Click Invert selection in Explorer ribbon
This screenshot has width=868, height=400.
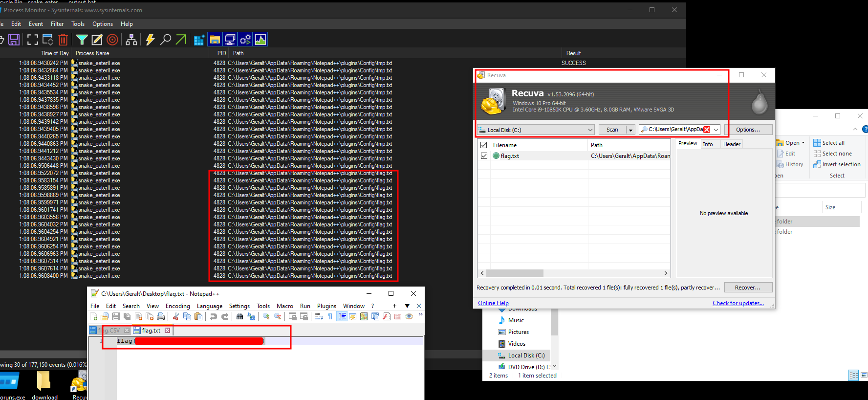point(837,164)
